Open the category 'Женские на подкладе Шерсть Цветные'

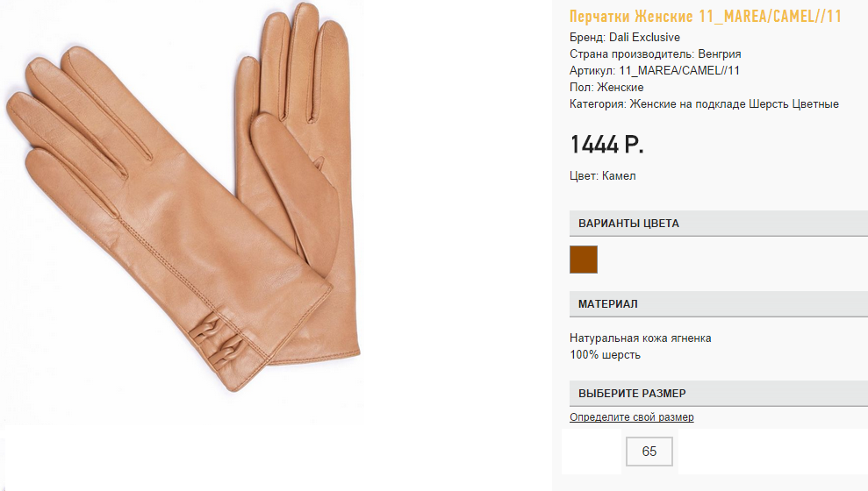pyautogui.click(x=734, y=103)
